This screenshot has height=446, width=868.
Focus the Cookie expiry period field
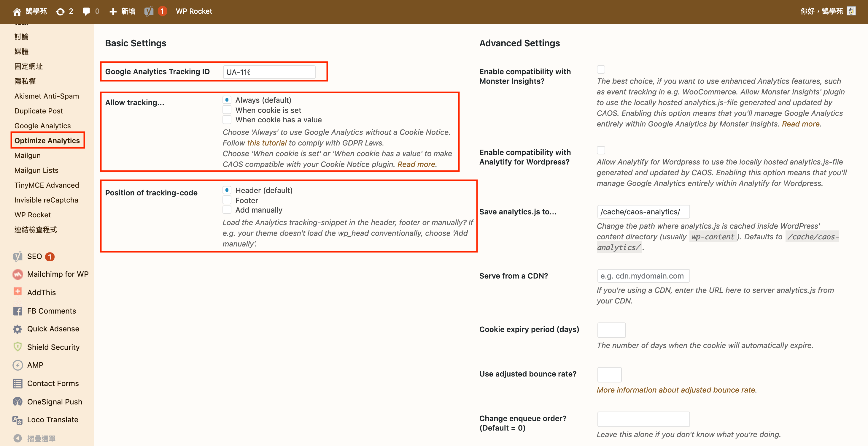[612, 330]
